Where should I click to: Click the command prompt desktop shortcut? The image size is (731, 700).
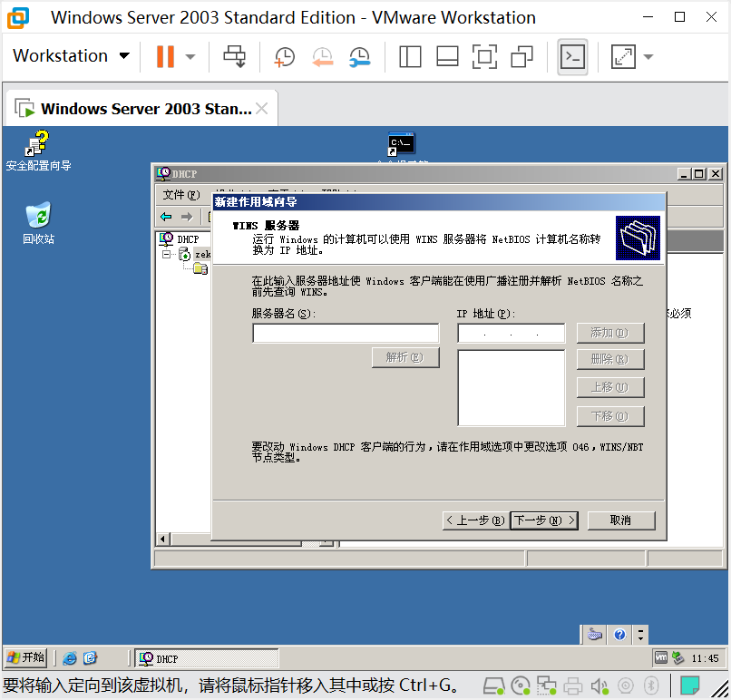click(402, 144)
